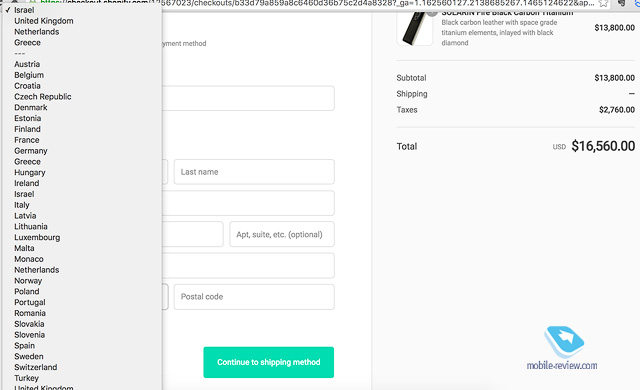Click the bookmark star icon in address bar

[x=603, y=3]
